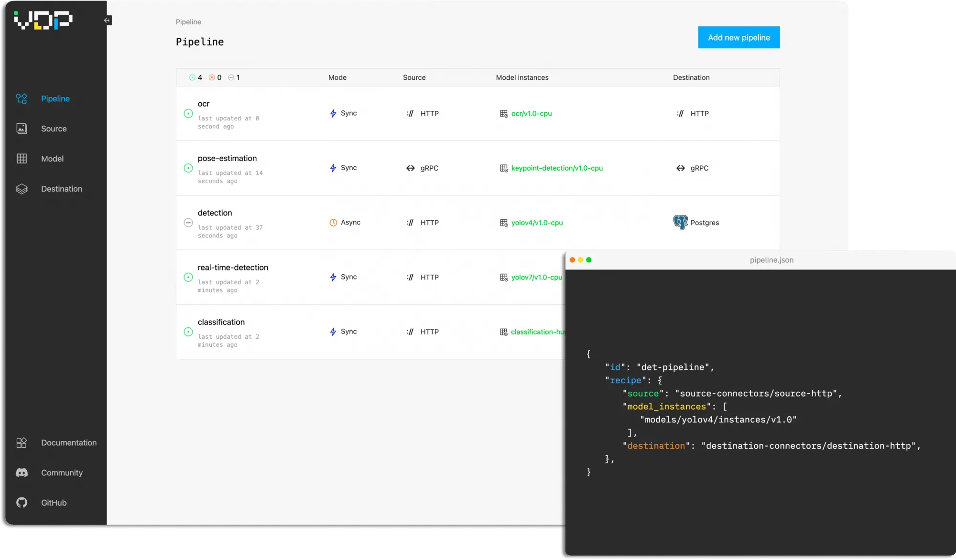Viewport: 956px width, 560px height.
Task: Click the Add new pipeline button
Action: (739, 37)
